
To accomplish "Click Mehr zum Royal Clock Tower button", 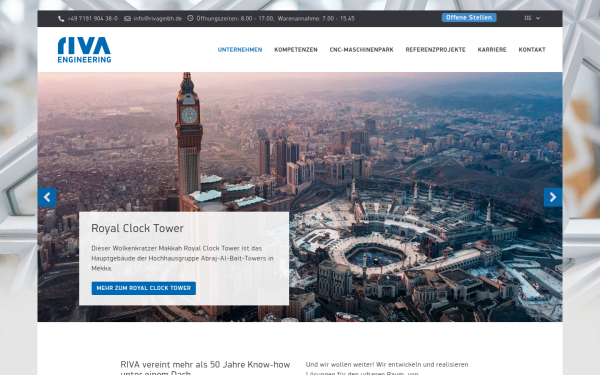I will (x=143, y=288).
